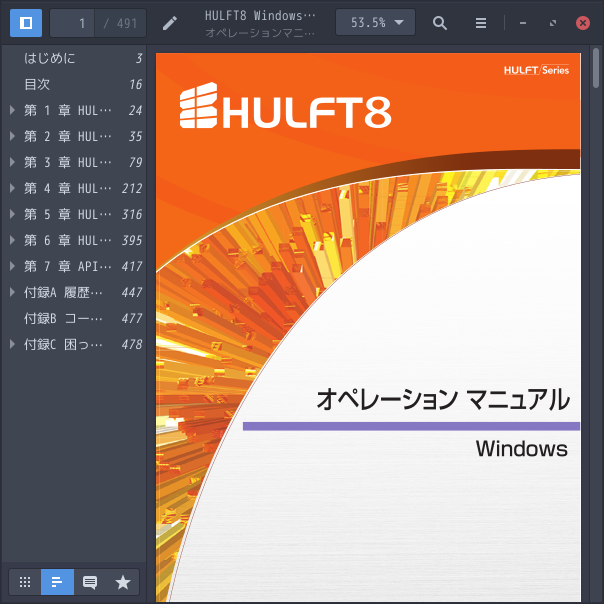Select 付録B コー… outline row

point(74,319)
